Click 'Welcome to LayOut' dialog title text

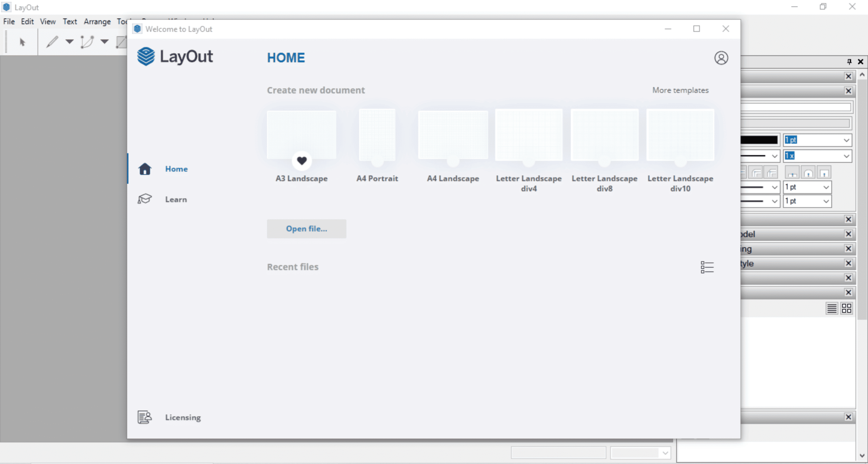tap(179, 29)
